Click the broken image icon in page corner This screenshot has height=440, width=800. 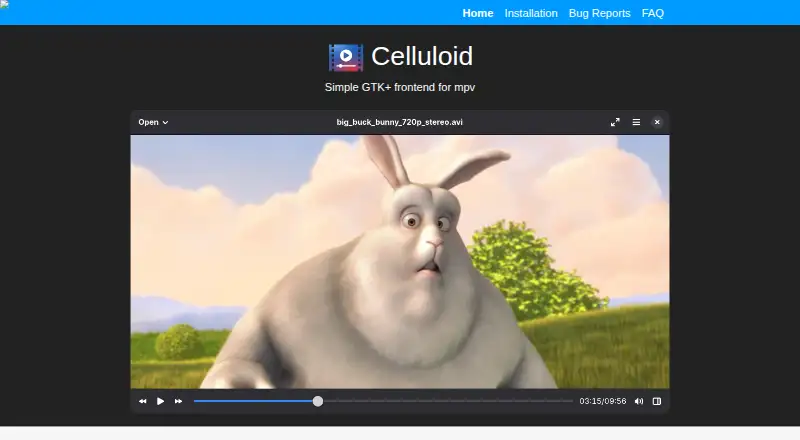[4, 4]
